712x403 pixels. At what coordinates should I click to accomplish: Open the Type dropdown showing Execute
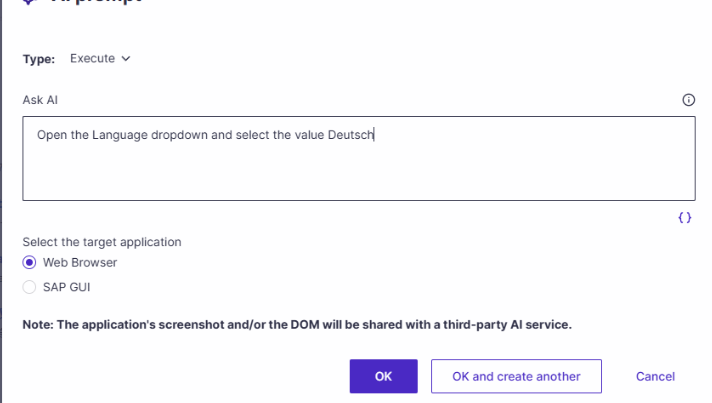point(100,59)
